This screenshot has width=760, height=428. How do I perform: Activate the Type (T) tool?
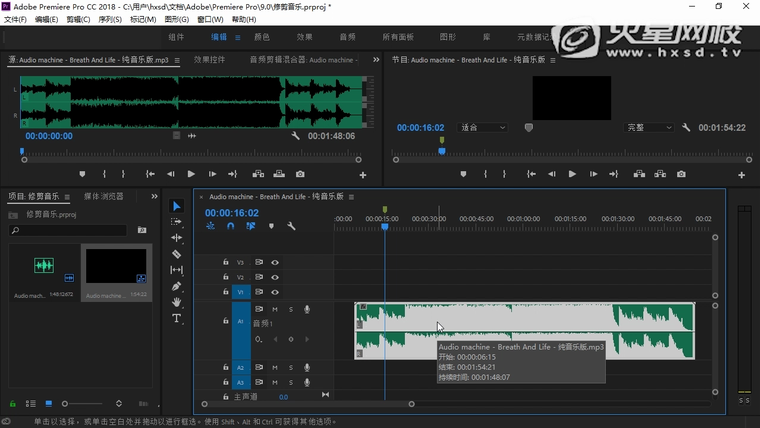177,318
